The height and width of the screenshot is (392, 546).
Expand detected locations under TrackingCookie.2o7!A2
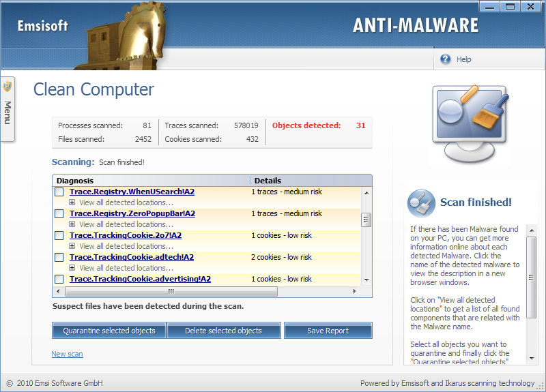point(72,246)
